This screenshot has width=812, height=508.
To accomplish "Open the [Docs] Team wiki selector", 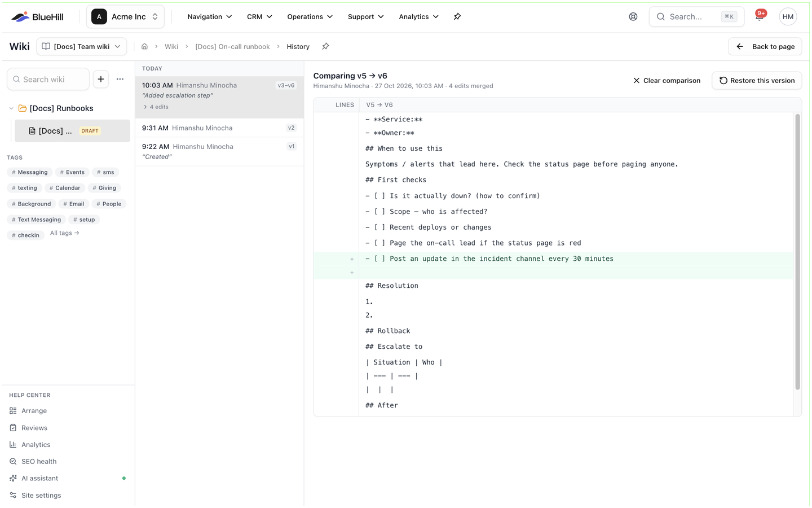I will [x=82, y=47].
